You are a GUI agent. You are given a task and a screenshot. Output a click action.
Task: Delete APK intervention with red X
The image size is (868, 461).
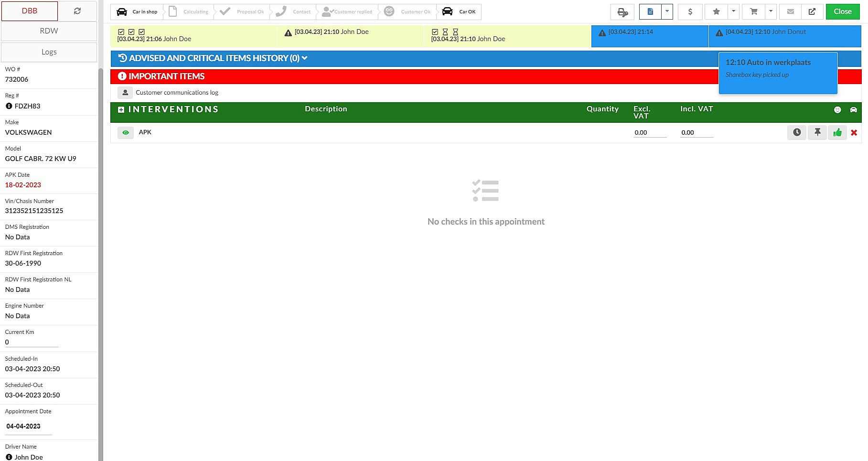(854, 133)
